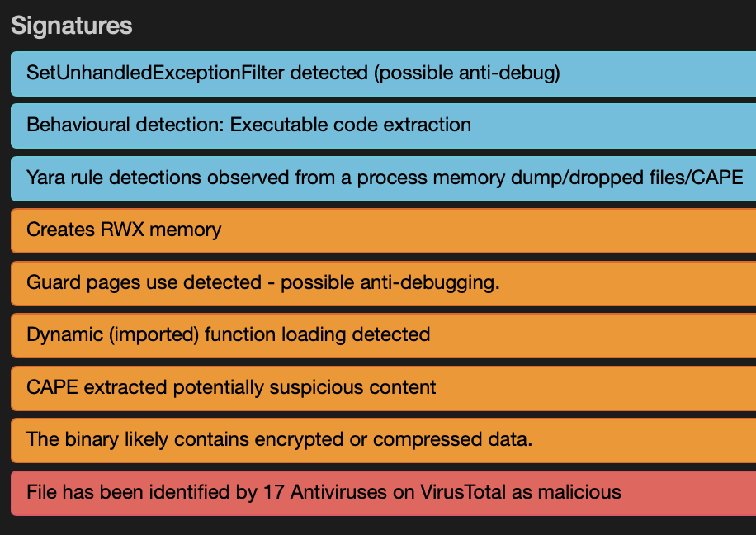Image resolution: width=756 pixels, height=535 pixels.
Task: Click the 'RWX memory' text
Action: click(161, 230)
